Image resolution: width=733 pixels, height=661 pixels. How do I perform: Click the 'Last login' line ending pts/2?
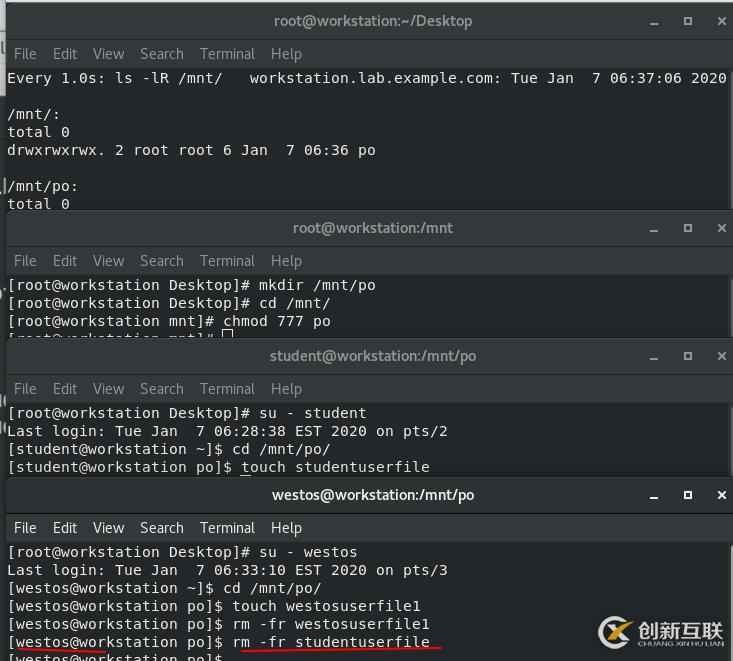click(227, 431)
